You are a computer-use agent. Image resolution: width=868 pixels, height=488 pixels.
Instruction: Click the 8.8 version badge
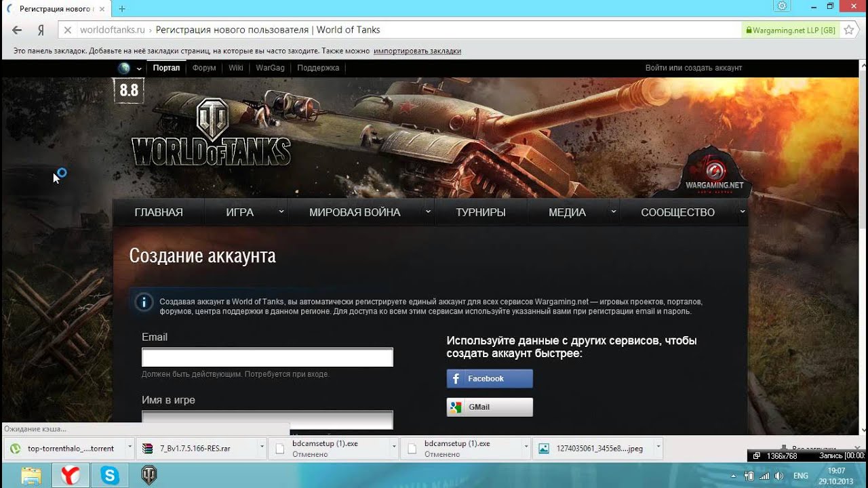pyautogui.click(x=128, y=89)
